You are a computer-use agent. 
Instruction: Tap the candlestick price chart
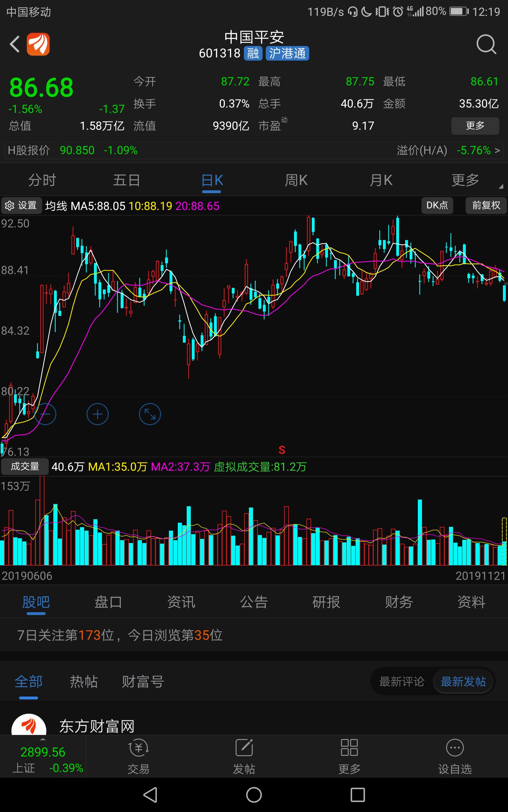(254, 336)
